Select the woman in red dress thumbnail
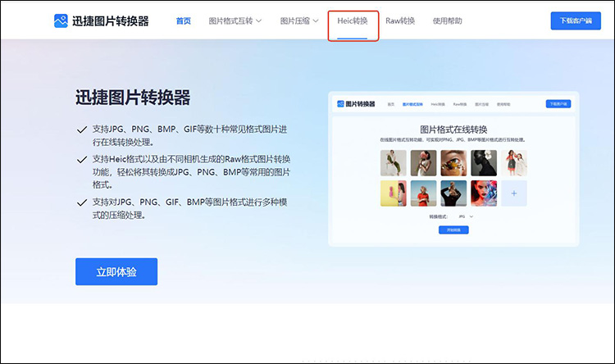Image resolution: width=615 pixels, height=364 pixels. pos(424,193)
